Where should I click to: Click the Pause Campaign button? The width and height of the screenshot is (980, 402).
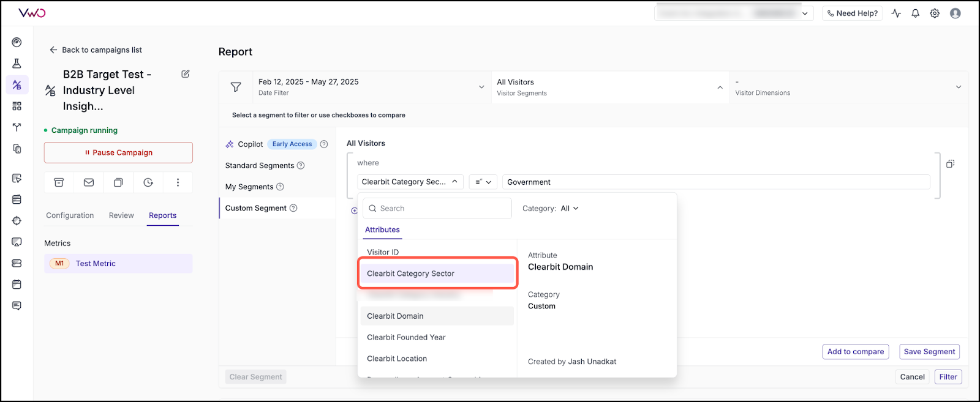[118, 152]
